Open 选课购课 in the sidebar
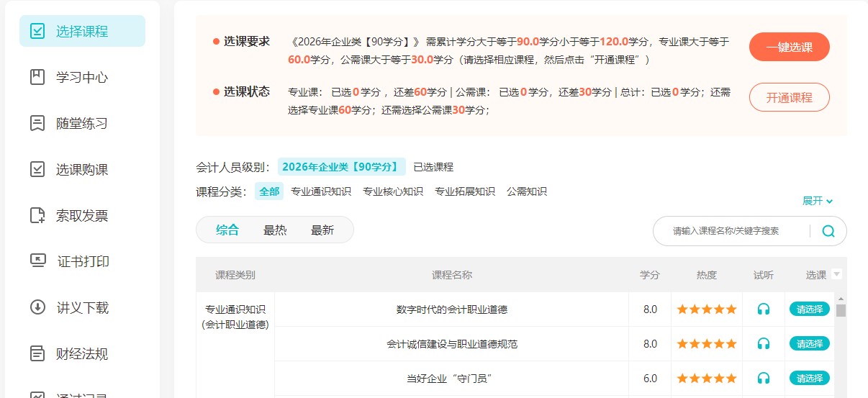868x398 pixels. point(82,169)
